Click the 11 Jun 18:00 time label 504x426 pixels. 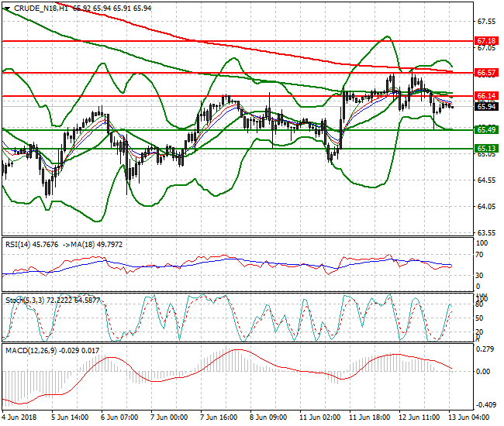click(x=369, y=417)
